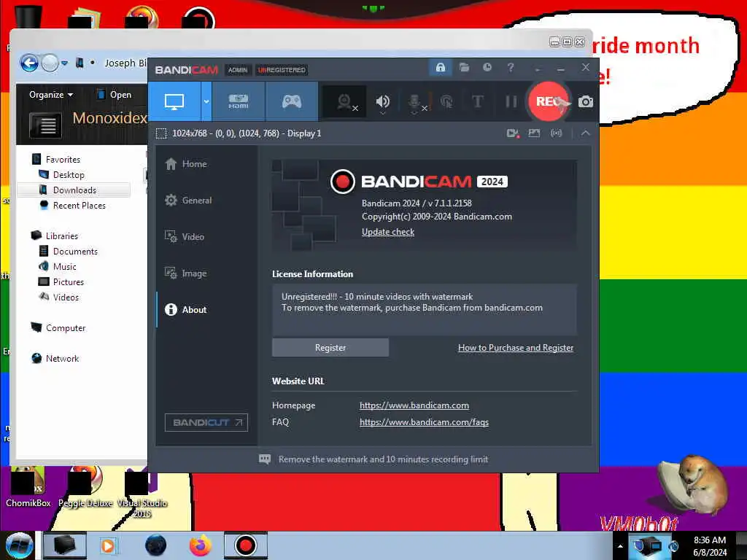
Task: Click Explorer forward arrow button
Action: click(x=50, y=63)
